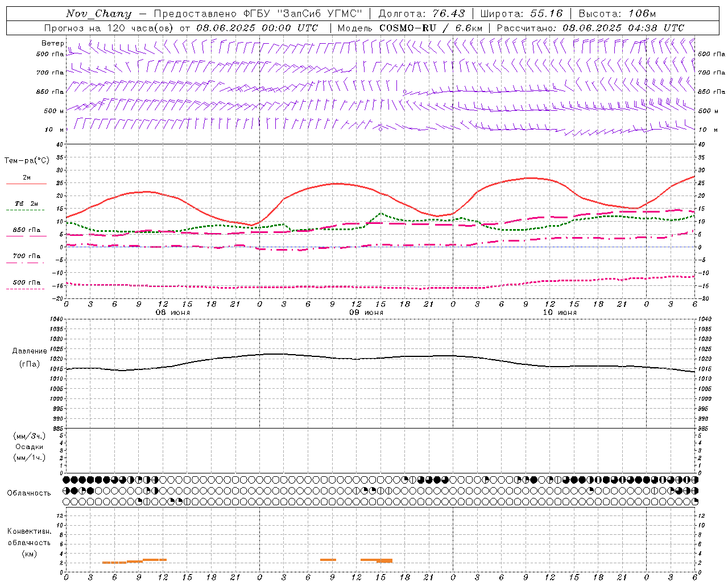Click the 'Модель COSMO-RU / 6.6км' model label
728x582 pixels.
[410, 28]
